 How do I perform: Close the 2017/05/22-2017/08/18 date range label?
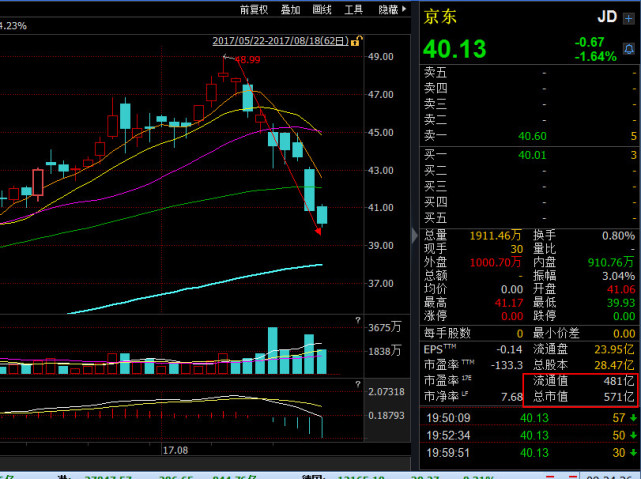click(353, 41)
